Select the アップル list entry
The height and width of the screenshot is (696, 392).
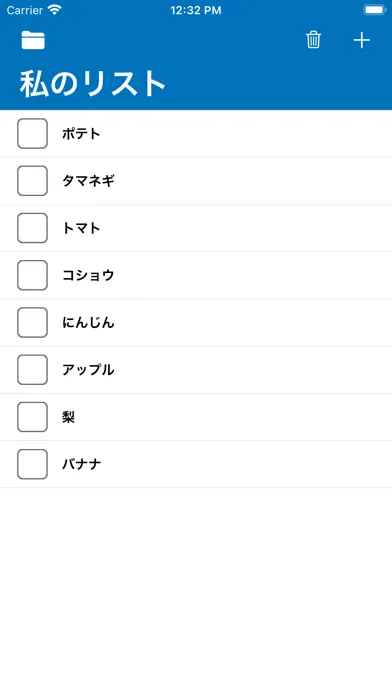[x=196, y=370]
